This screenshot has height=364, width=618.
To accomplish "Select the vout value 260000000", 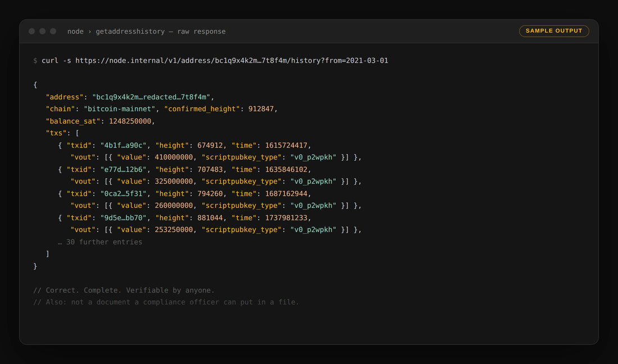I will pyautogui.click(x=174, y=206).
